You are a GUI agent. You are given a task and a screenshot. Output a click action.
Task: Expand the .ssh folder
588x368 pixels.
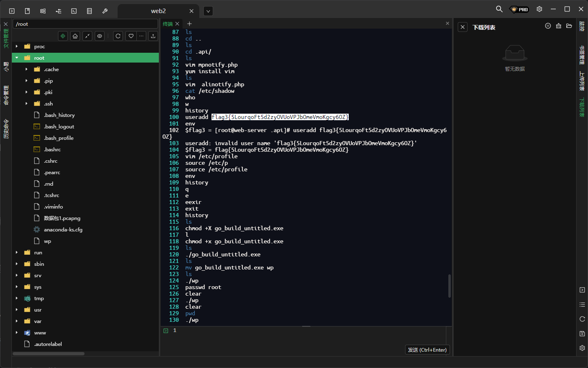[x=27, y=104]
